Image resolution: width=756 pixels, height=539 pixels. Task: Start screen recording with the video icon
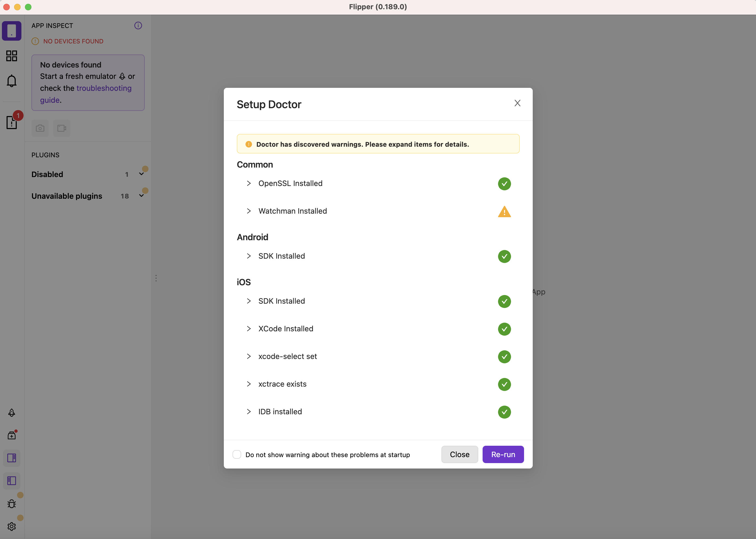[x=61, y=128]
